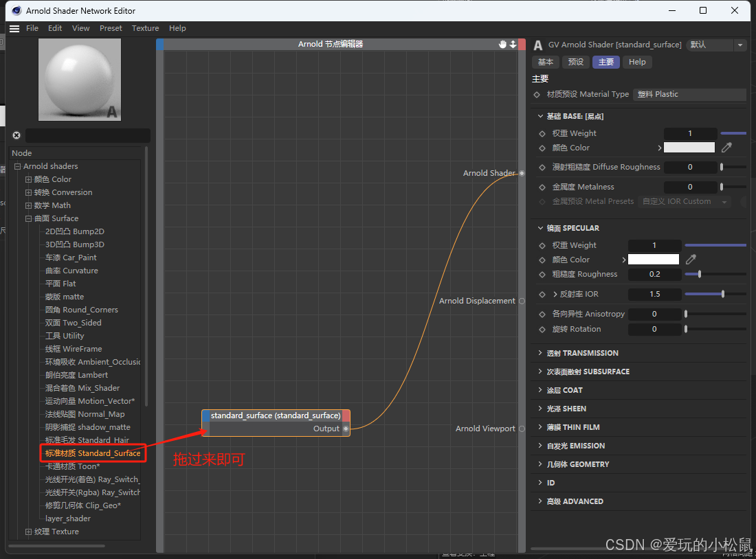Open the View menu
This screenshot has width=756, height=559.
(81, 28)
